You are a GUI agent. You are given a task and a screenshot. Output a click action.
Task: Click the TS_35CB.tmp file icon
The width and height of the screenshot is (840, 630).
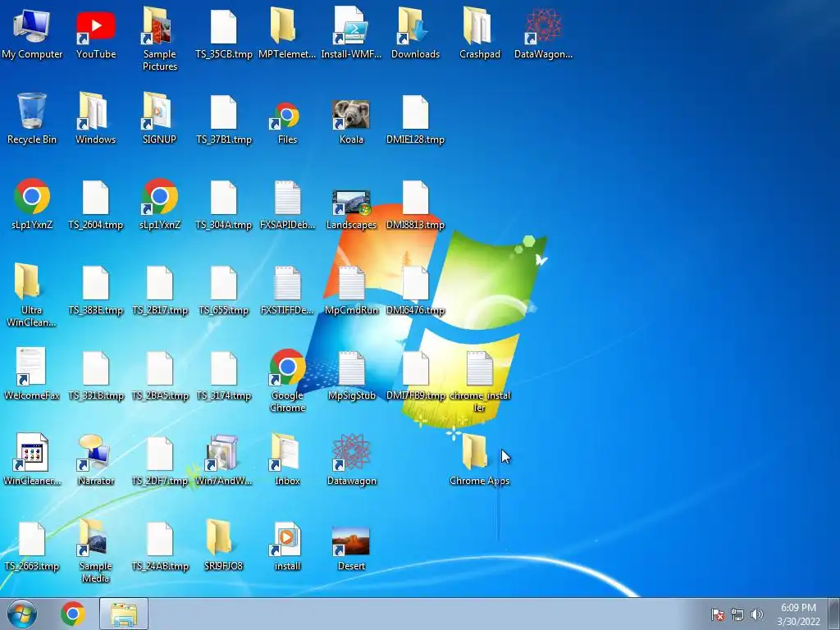223,27
